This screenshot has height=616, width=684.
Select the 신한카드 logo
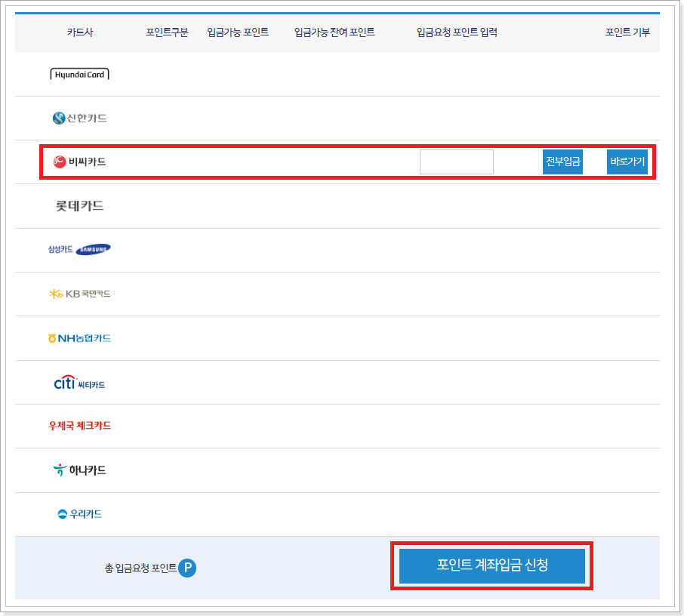pyautogui.click(x=79, y=118)
